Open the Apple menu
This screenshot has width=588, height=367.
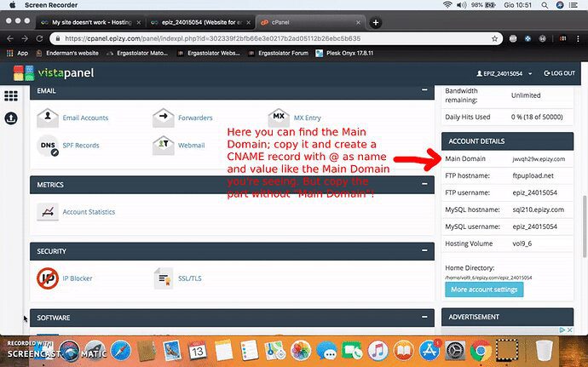coord(13,5)
